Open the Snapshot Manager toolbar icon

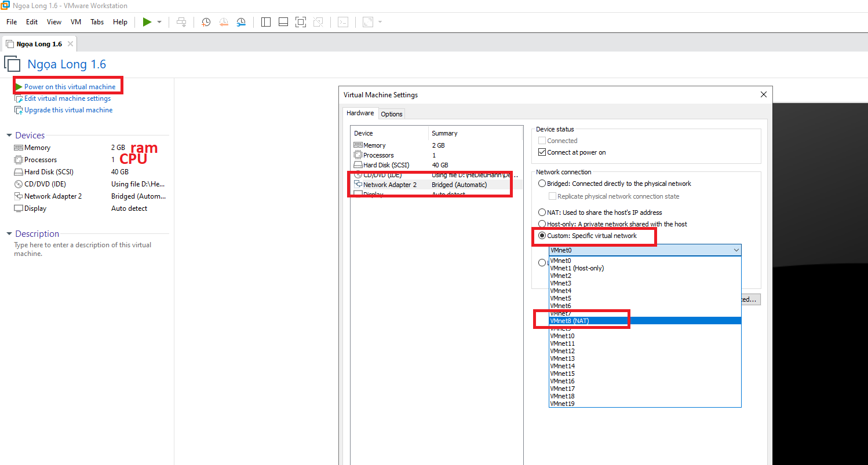click(241, 22)
